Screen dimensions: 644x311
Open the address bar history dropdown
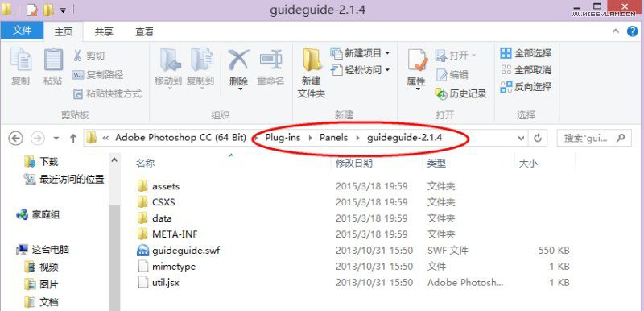522,138
